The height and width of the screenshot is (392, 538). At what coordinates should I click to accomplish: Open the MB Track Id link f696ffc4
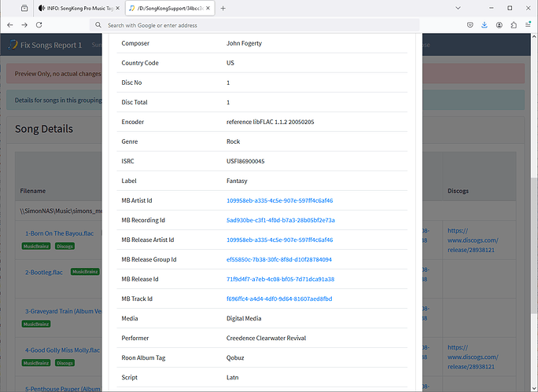pyautogui.click(x=279, y=299)
